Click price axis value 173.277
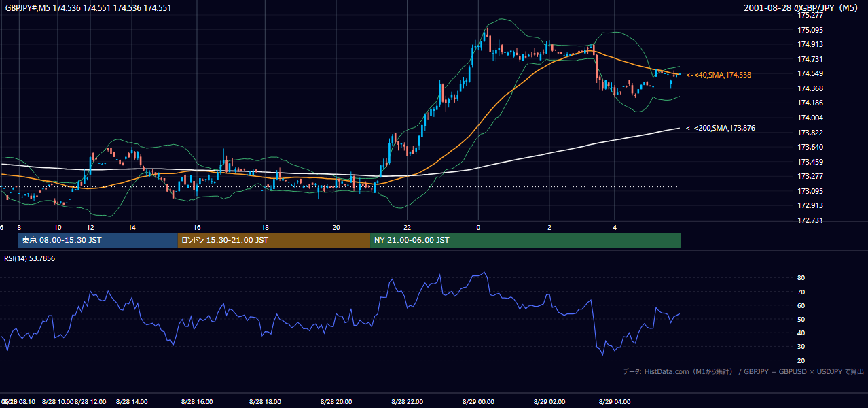This screenshot has width=868, height=408. (810, 176)
